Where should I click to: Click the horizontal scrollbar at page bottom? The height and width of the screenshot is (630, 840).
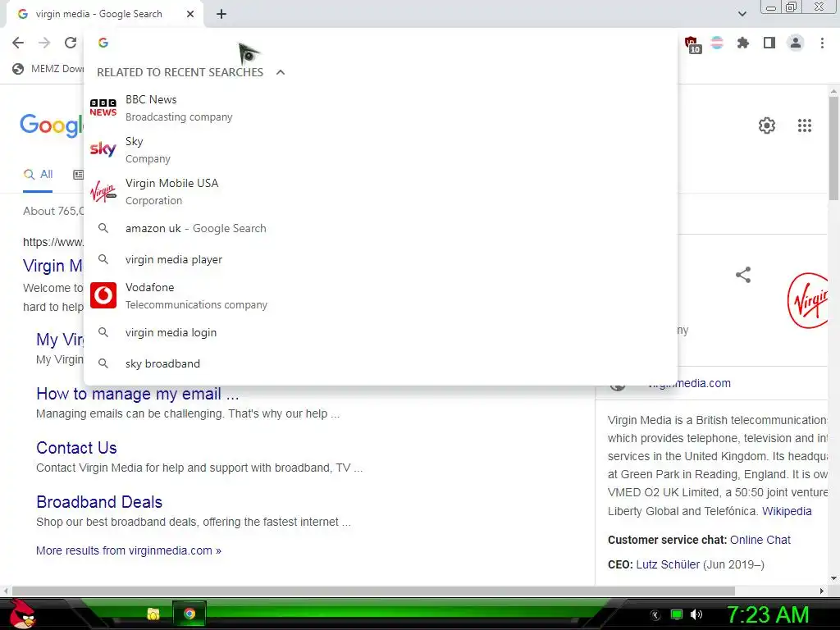[373, 591]
